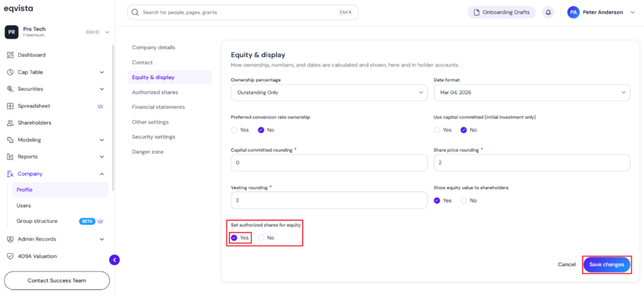Click the Spreadsheet premium crown icon
This screenshot has width=644, height=296.
point(100,106)
